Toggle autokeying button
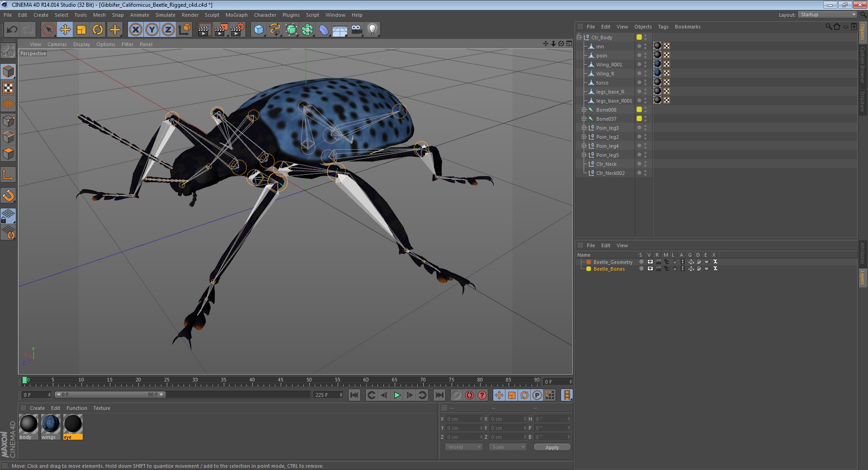 (469, 395)
